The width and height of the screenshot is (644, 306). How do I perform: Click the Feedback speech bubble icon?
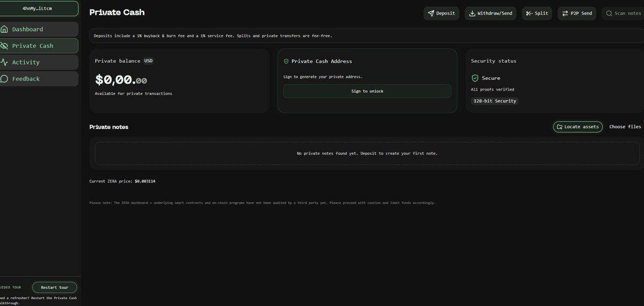coord(4,79)
